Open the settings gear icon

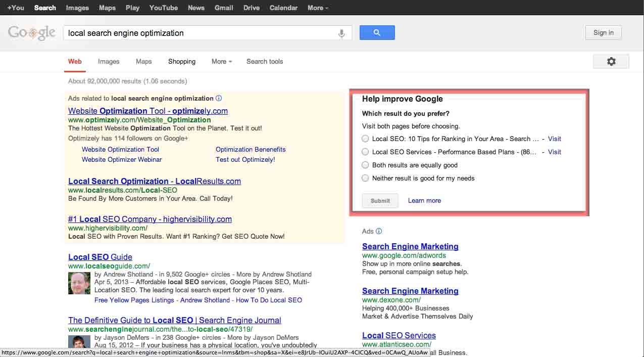click(x=611, y=62)
